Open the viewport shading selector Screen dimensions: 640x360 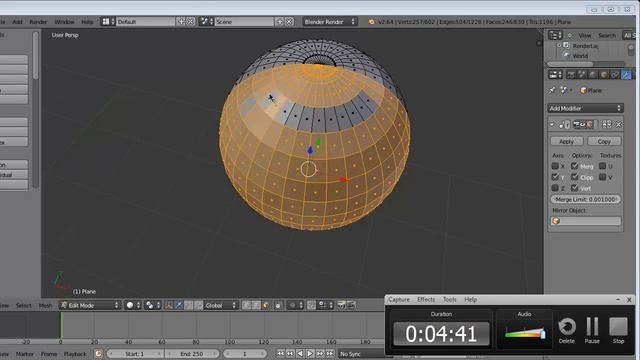133,305
